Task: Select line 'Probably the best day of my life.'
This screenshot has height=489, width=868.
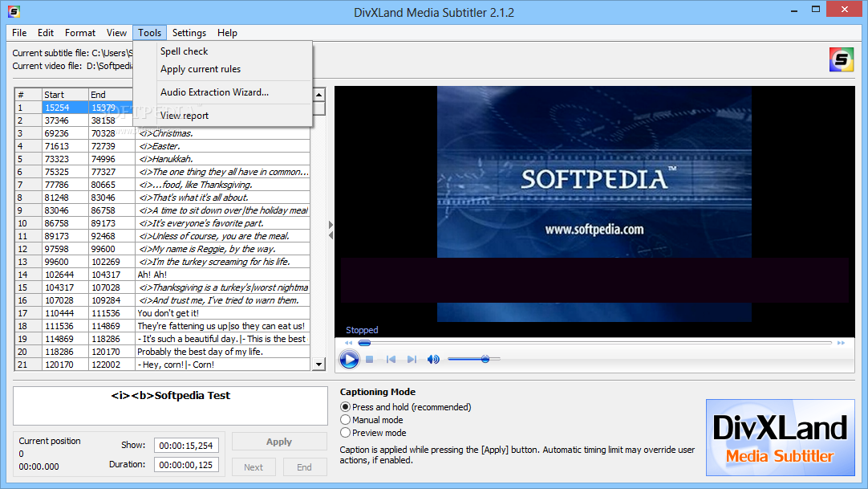Action: 222,352
